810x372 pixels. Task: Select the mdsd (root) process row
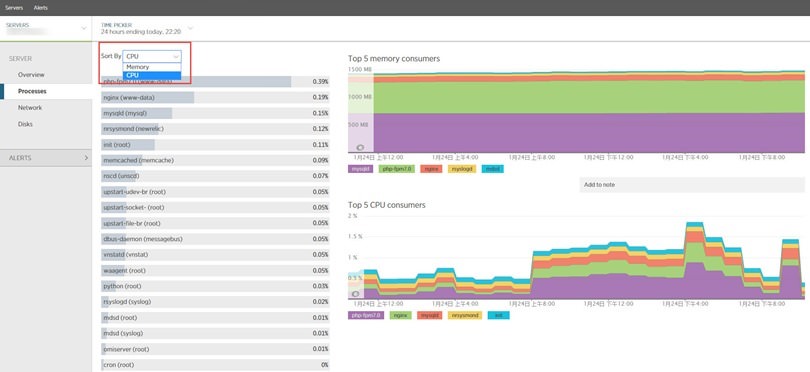215,318
